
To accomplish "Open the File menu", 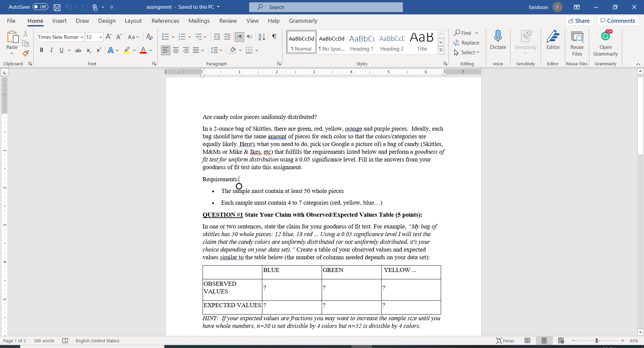I will click(x=11, y=21).
